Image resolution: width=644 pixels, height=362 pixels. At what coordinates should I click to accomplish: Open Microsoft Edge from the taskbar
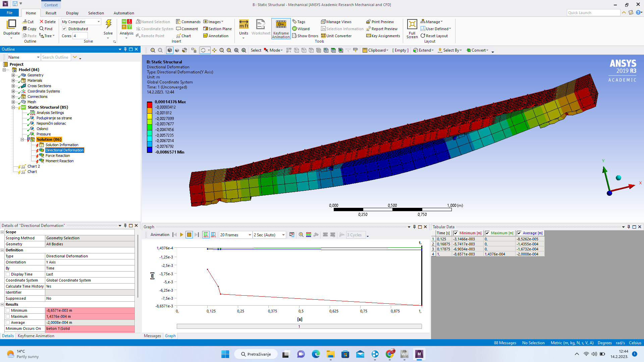[316, 354]
